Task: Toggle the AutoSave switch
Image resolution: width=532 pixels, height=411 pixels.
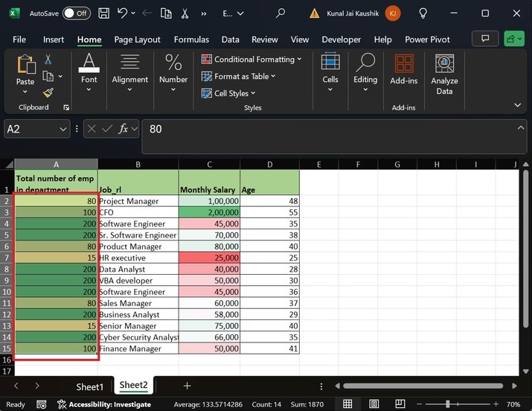Action: click(77, 13)
